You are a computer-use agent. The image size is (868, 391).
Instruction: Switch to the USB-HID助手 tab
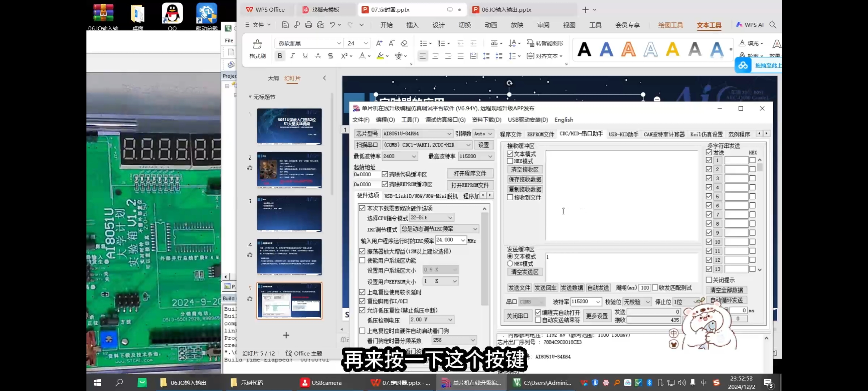coord(623,134)
